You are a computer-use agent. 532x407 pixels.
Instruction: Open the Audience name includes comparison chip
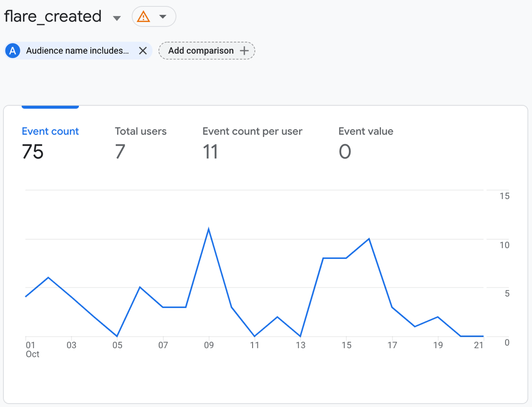pyautogui.click(x=77, y=51)
